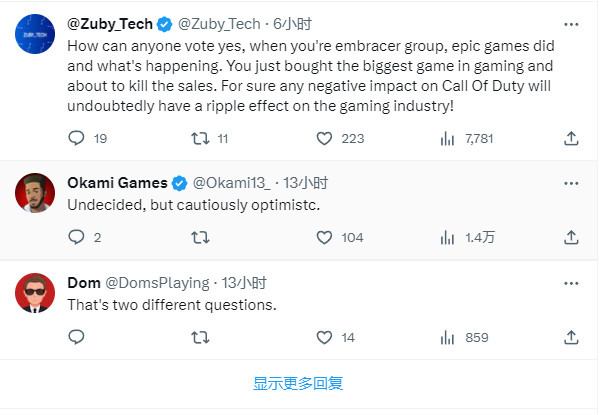Image resolution: width=613 pixels, height=415 pixels.
Task: Retweet the Okami Games post
Action: click(199, 238)
